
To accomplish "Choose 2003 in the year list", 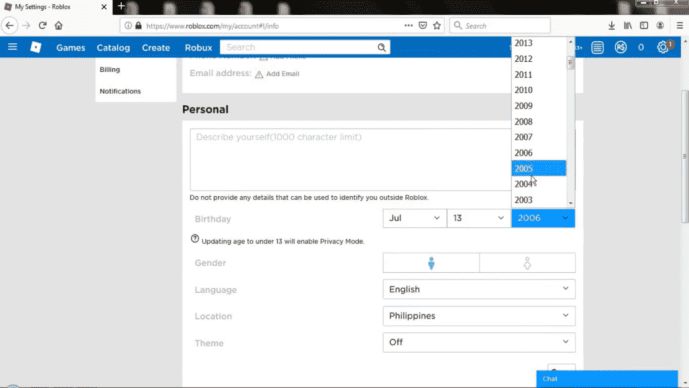I will click(x=539, y=200).
